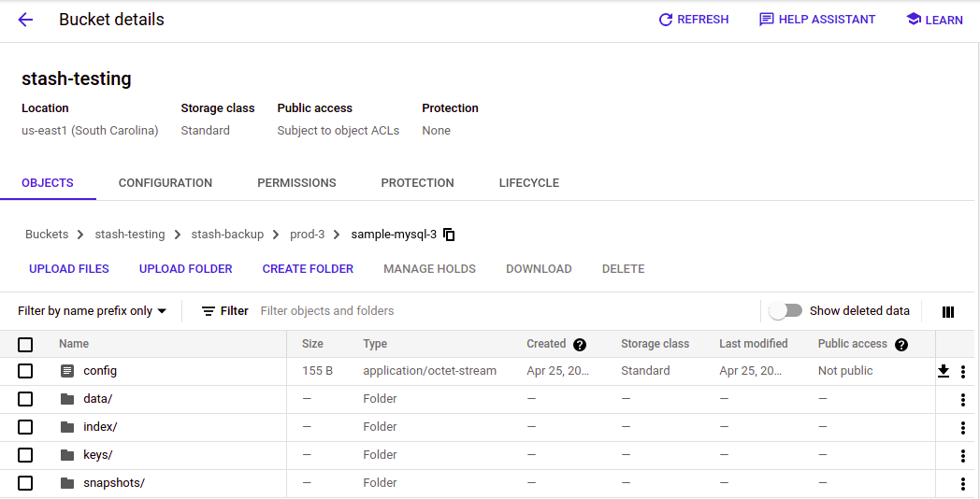The width and height of the screenshot is (980, 499).
Task: Open the more actions menu for the snapshots/ folder
Action: [x=963, y=484]
